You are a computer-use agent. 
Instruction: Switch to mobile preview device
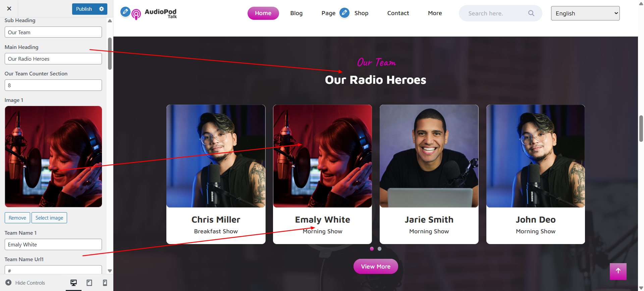[x=105, y=283]
